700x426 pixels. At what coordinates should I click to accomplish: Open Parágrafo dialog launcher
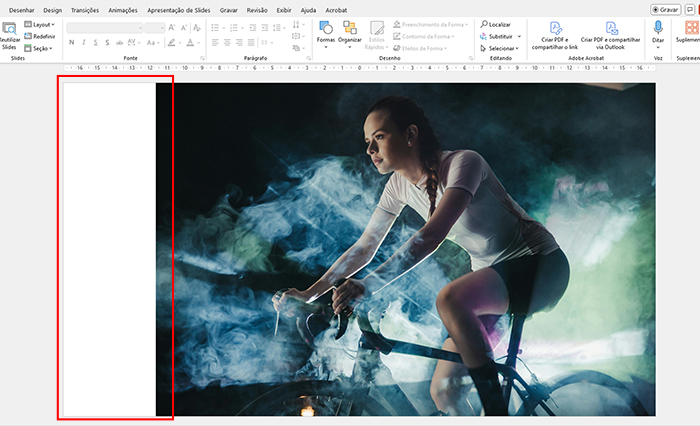(x=308, y=58)
